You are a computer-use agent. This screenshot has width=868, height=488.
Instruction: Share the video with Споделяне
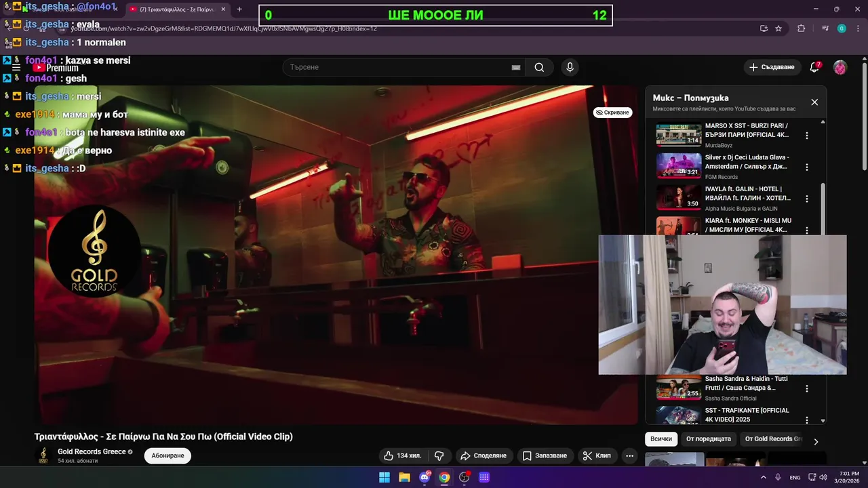point(484,455)
